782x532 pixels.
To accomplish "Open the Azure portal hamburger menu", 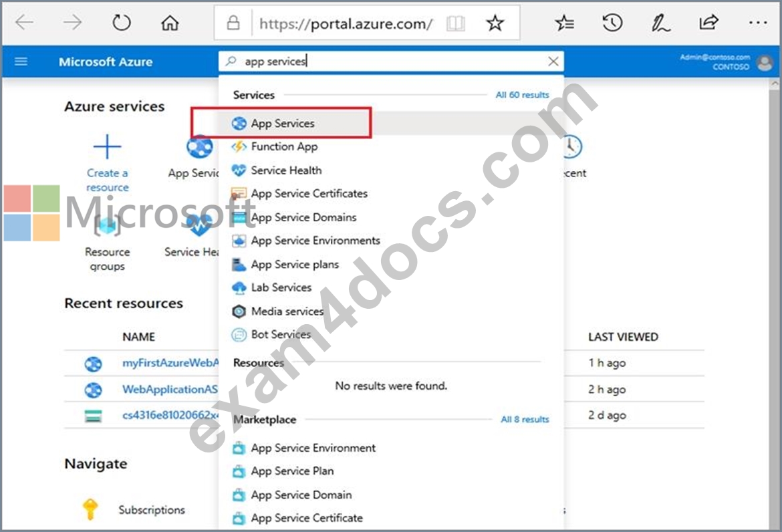I will point(21,61).
